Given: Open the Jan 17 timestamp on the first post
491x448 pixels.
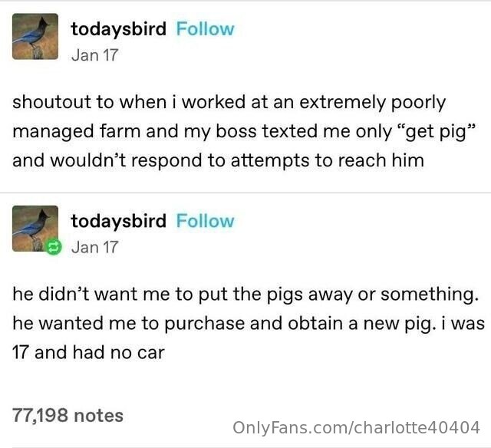Looking at the screenshot, I should [x=94, y=55].
